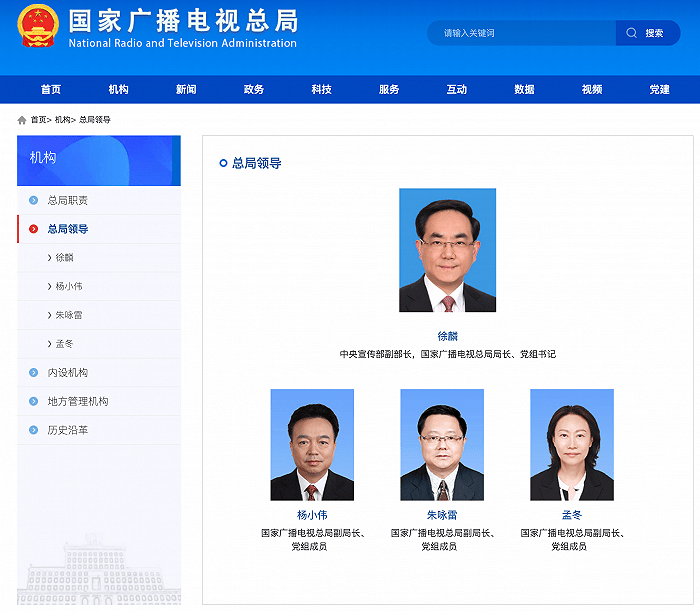
Task: Click 总局领导 in the breadcrumb
Action: tap(95, 120)
